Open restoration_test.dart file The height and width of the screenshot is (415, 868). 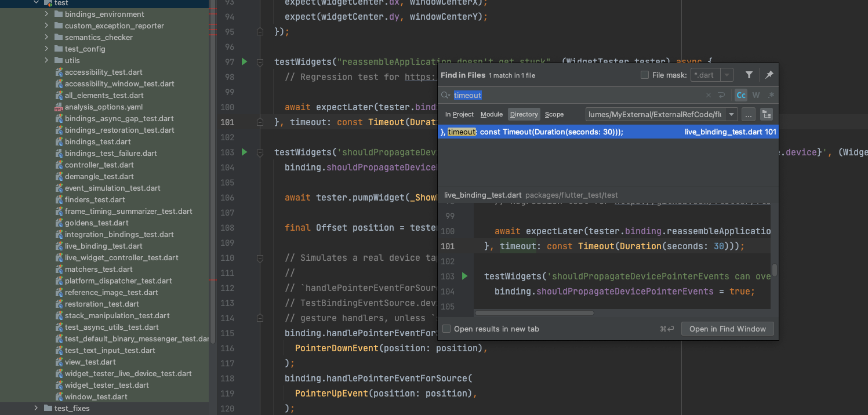(x=102, y=304)
